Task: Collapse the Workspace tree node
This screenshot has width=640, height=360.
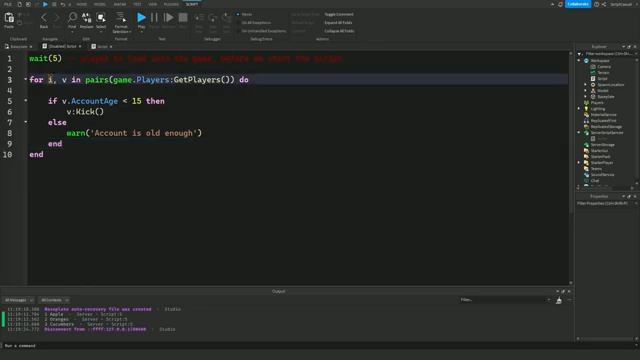Action: point(579,60)
